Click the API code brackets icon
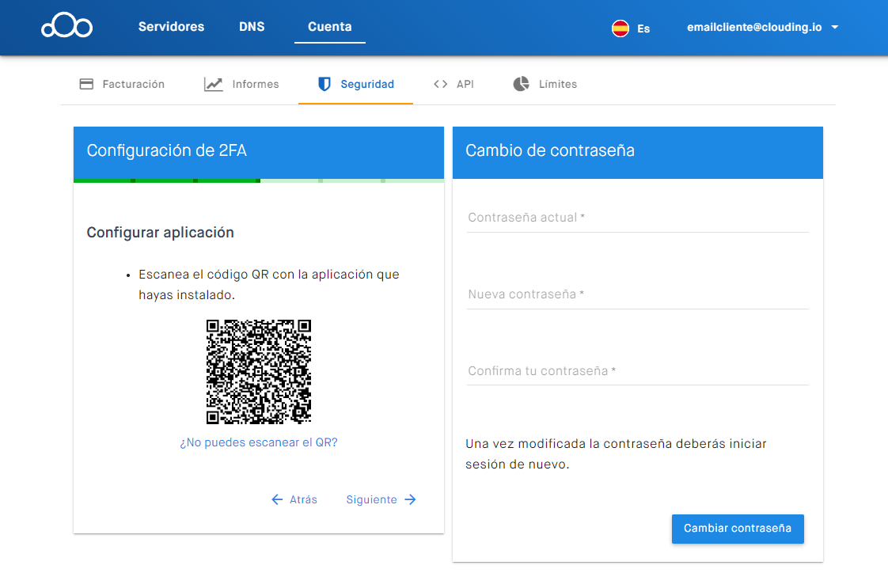Image resolution: width=888 pixels, height=588 pixels. tap(441, 85)
